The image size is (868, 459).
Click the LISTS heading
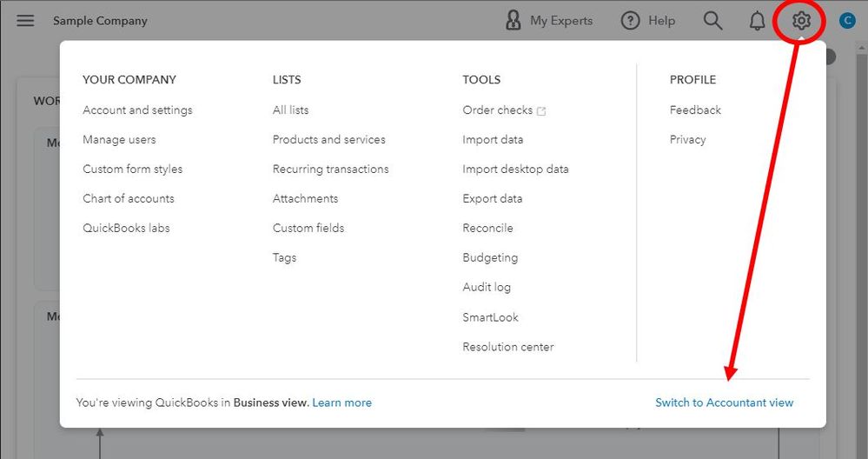[287, 80]
